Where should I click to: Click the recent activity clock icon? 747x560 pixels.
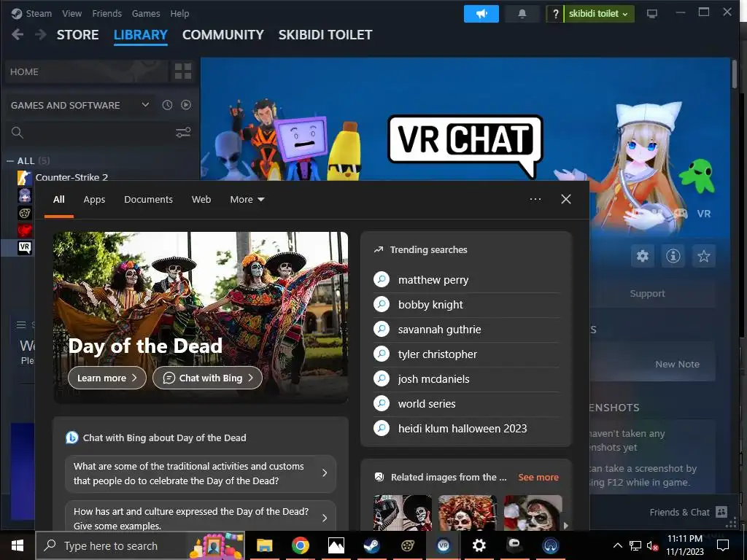167,105
